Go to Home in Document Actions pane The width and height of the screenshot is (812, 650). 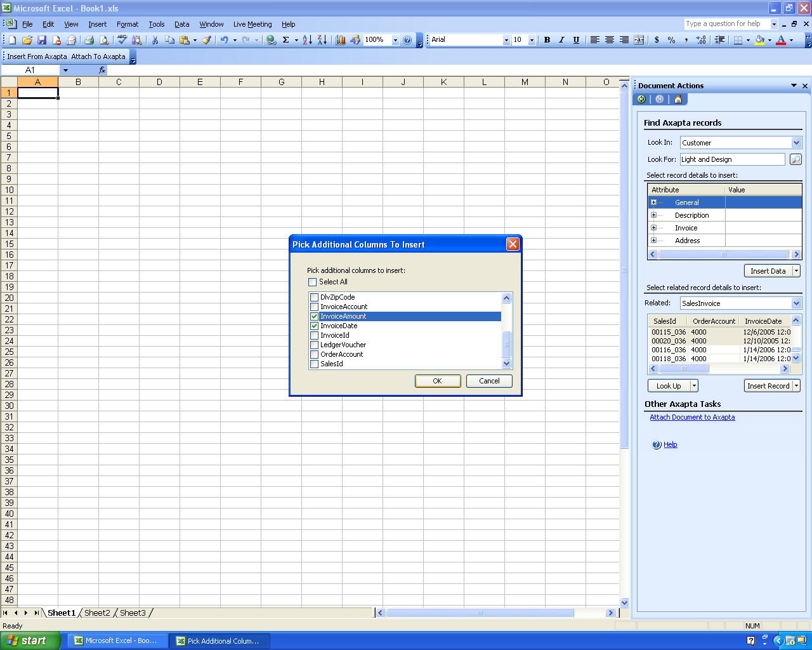coord(678,99)
